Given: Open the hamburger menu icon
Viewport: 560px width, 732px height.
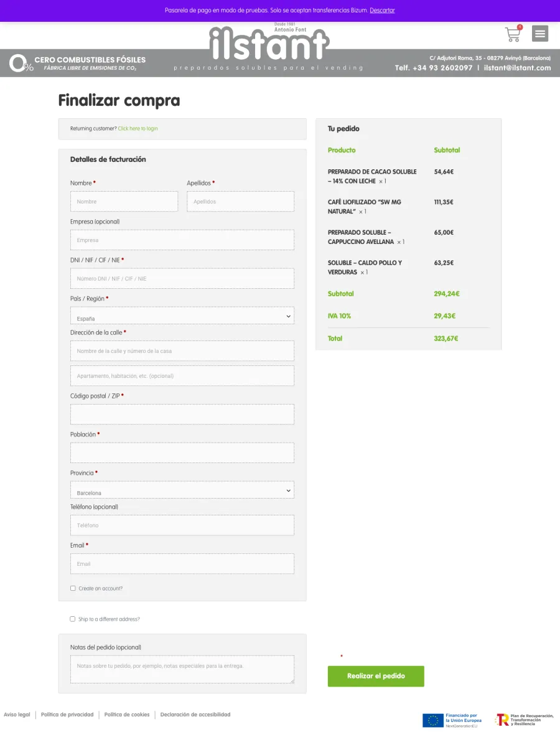Looking at the screenshot, I should click(540, 34).
